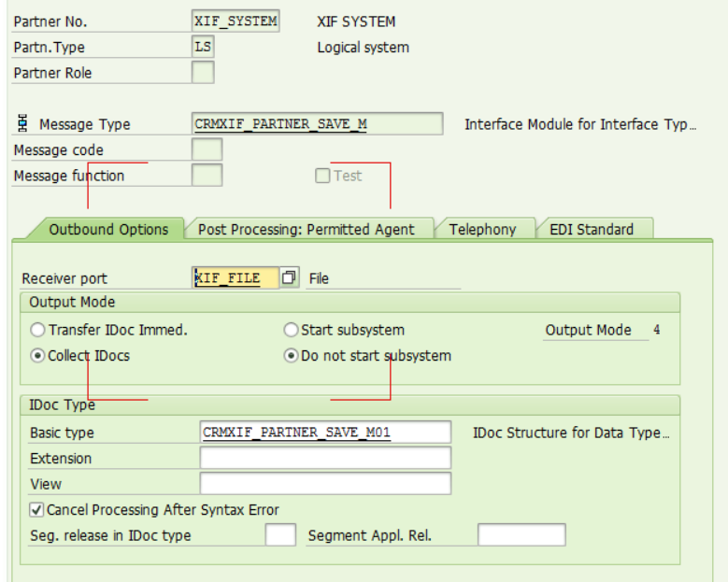Select Start subsystem radio button
Viewport: 728px width, 582px height.
click(291, 330)
